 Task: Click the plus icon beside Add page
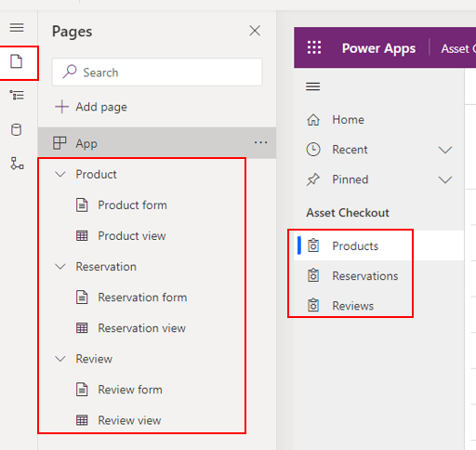click(61, 107)
